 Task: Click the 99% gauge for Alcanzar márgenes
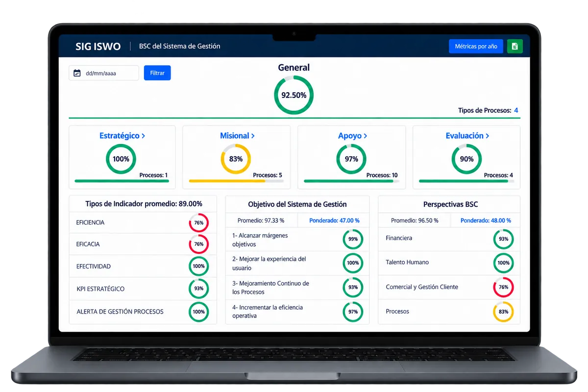point(353,239)
